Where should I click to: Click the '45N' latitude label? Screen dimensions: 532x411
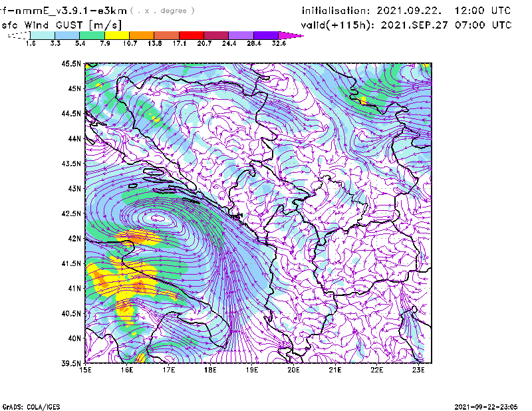coord(74,88)
